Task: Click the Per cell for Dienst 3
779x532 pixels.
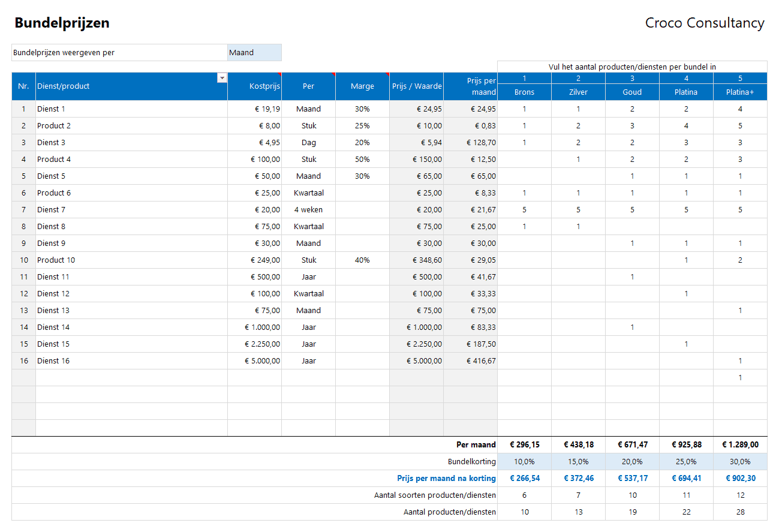Action: 308,143
